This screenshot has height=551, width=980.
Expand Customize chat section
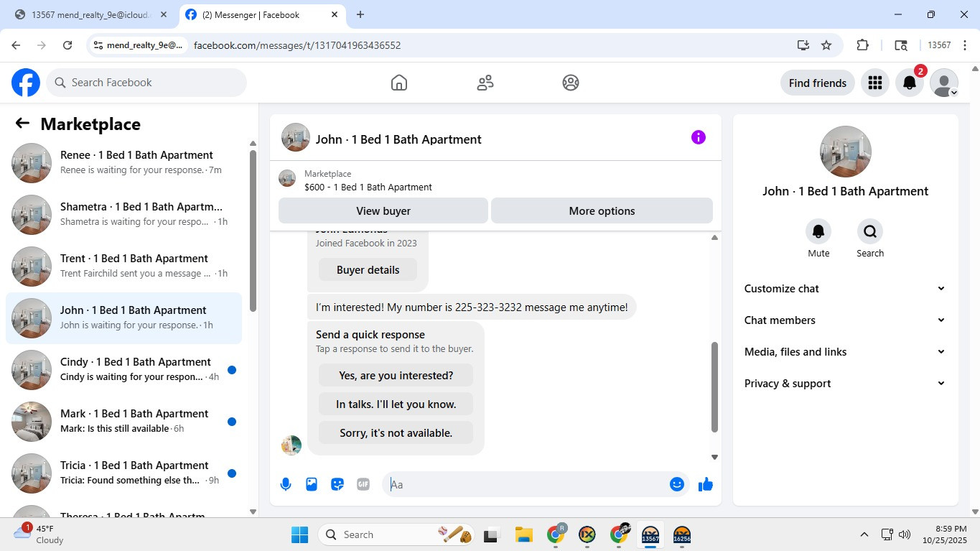click(845, 289)
